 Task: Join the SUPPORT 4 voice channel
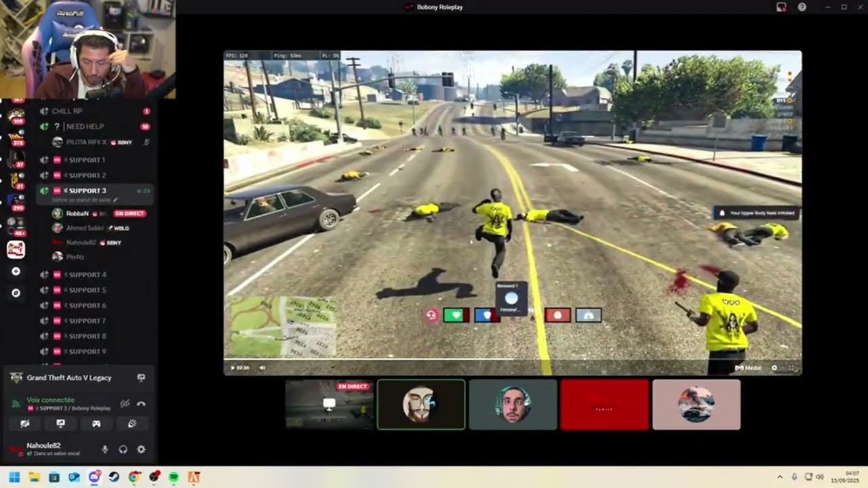click(x=95, y=274)
